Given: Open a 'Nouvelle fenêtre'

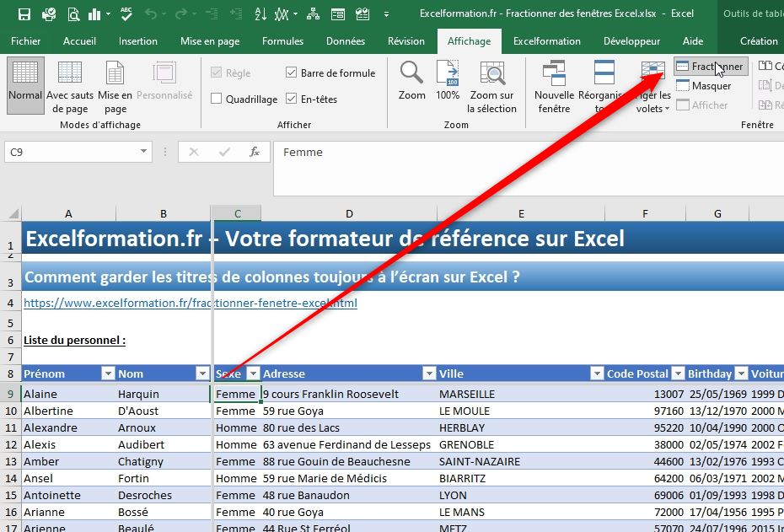Looking at the screenshot, I should coord(554,86).
